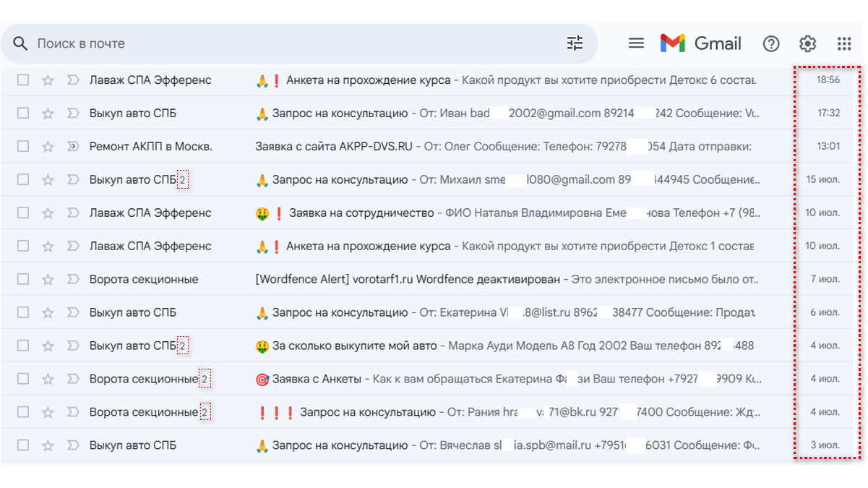
Task: Star the Ремонт АКПП email from 13:01
Action: (48, 147)
